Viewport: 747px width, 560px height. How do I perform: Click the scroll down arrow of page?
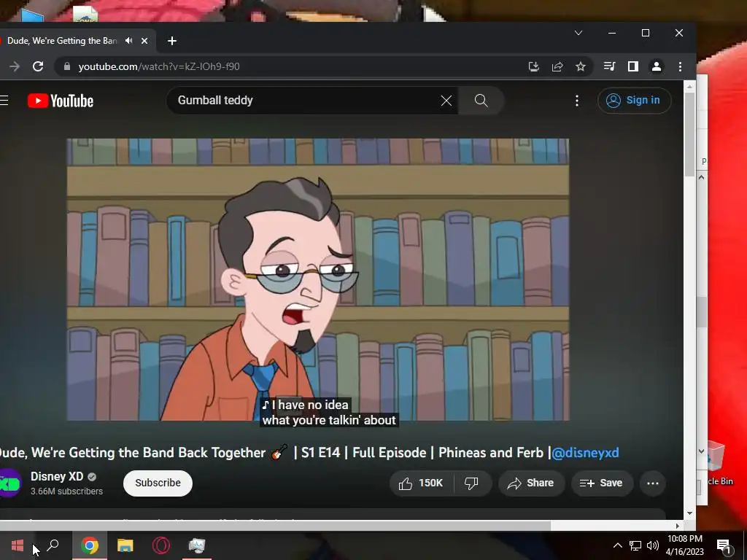coord(689,513)
